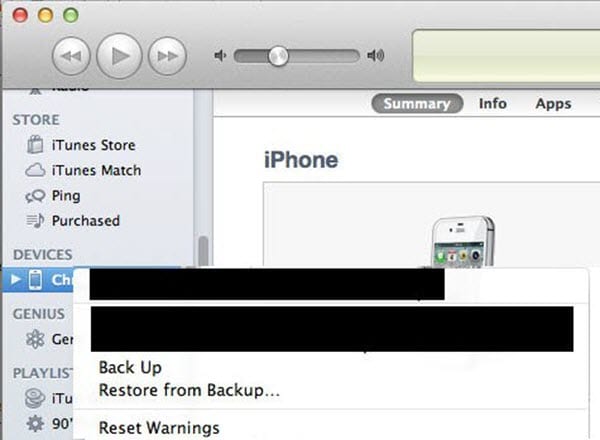
Task: Choose Restore from Backup menu item
Action: (x=189, y=390)
